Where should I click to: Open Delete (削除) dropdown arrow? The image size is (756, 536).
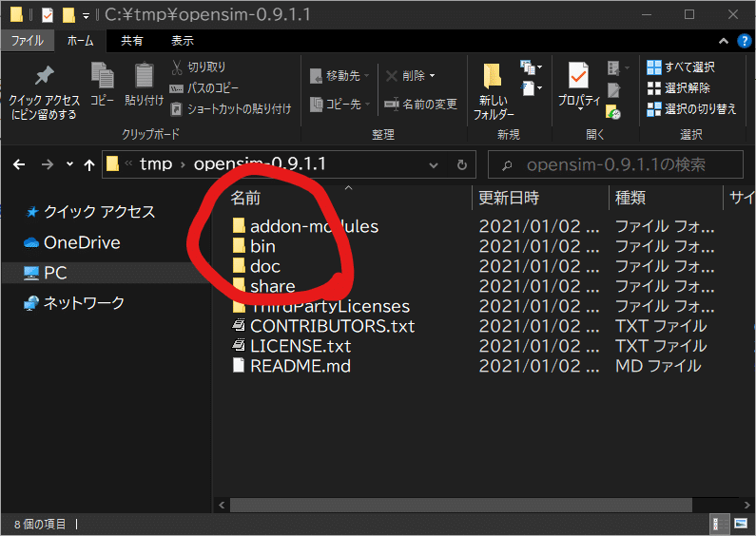click(x=432, y=76)
